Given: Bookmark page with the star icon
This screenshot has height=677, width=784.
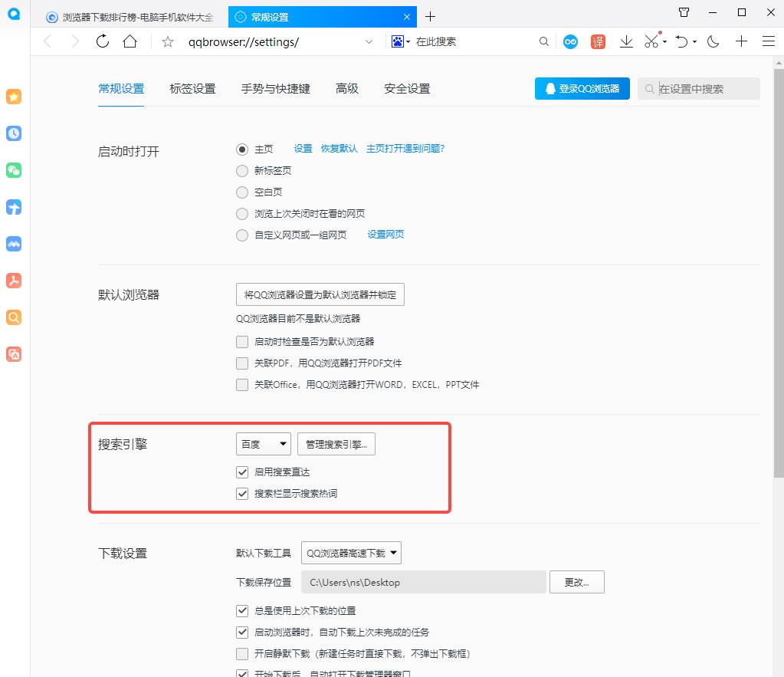Looking at the screenshot, I should coord(168,41).
